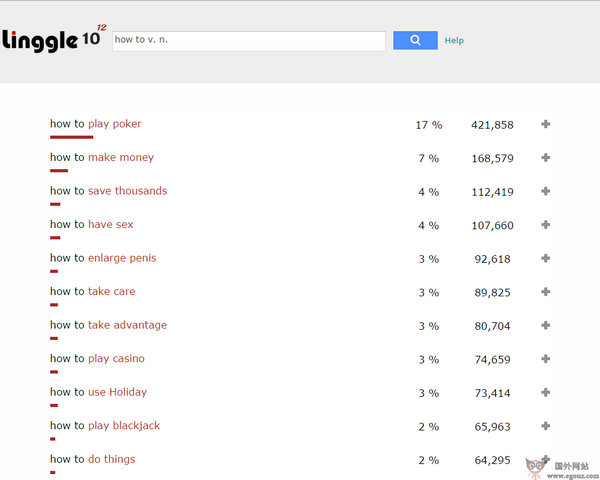Click the 'how to take advantage' phrase

(x=109, y=325)
